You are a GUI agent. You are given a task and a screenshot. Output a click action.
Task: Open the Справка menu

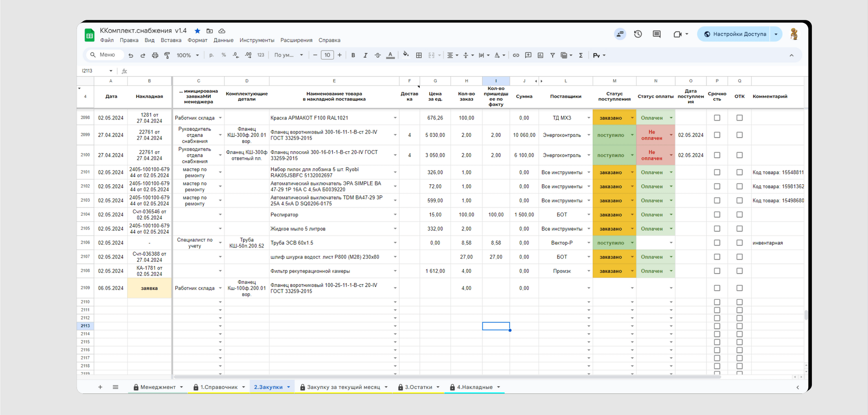329,40
